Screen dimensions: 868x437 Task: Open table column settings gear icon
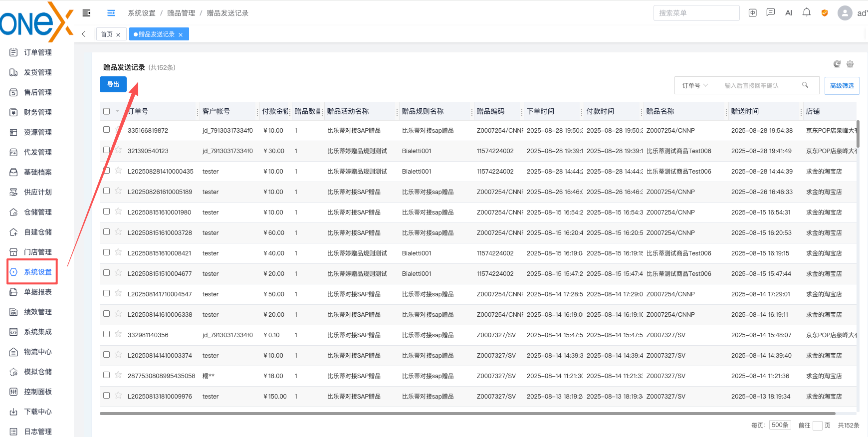point(850,64)
